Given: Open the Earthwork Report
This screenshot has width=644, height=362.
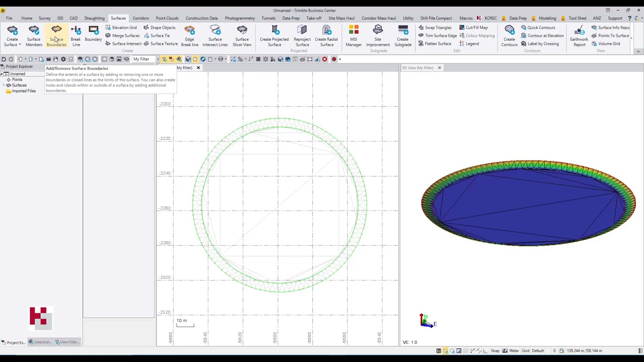Looking at the screenshot, I should (x=579, y=36).
